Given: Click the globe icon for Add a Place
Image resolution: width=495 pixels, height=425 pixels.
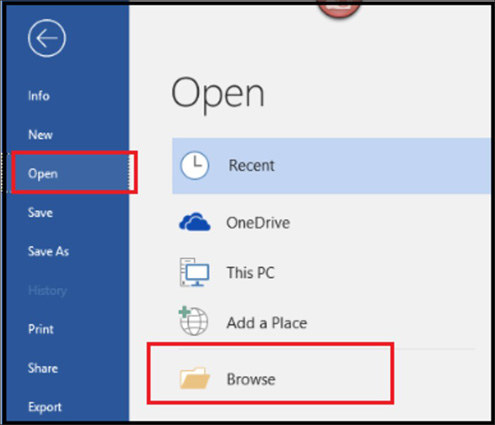Looking at the screenshot, I should pyautogui.click(x=193, y=321).
